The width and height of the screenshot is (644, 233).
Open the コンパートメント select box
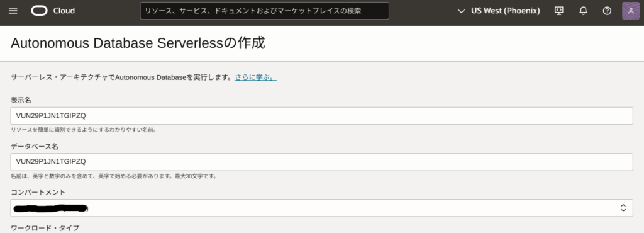321,208
